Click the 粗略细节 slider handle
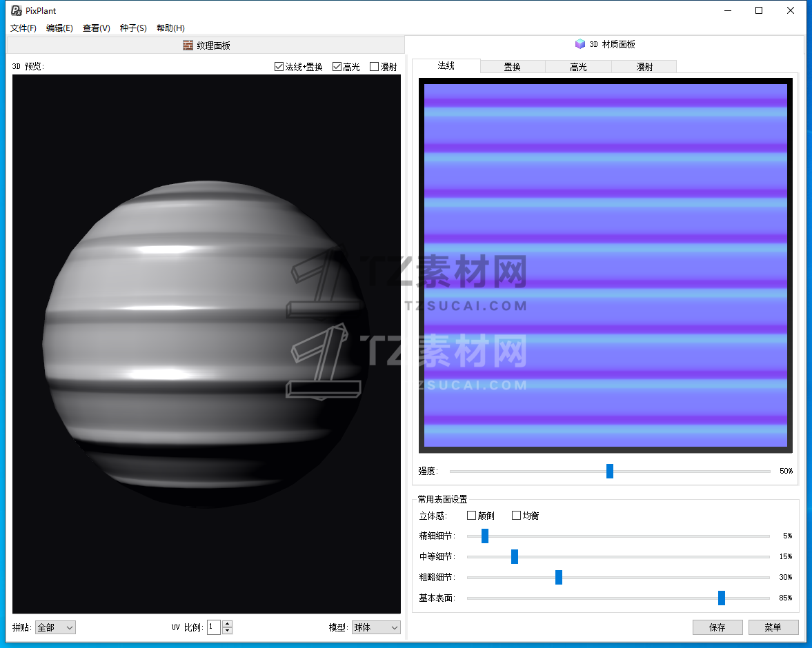This screenshot has width=812, height=648. (559, 577)
